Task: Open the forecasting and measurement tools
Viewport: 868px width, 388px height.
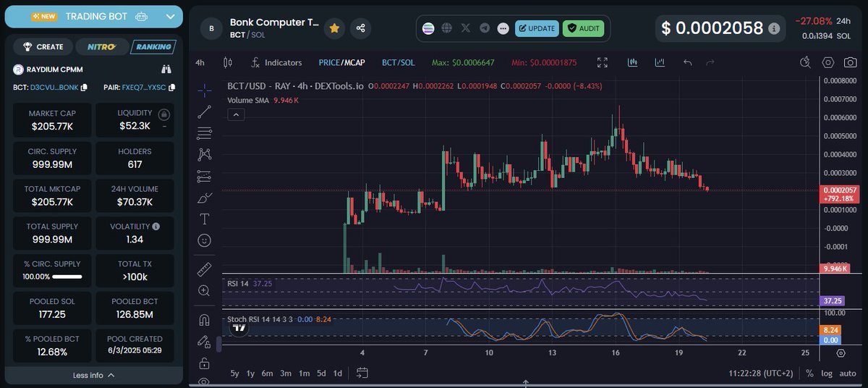Action: tap(204, 176)
